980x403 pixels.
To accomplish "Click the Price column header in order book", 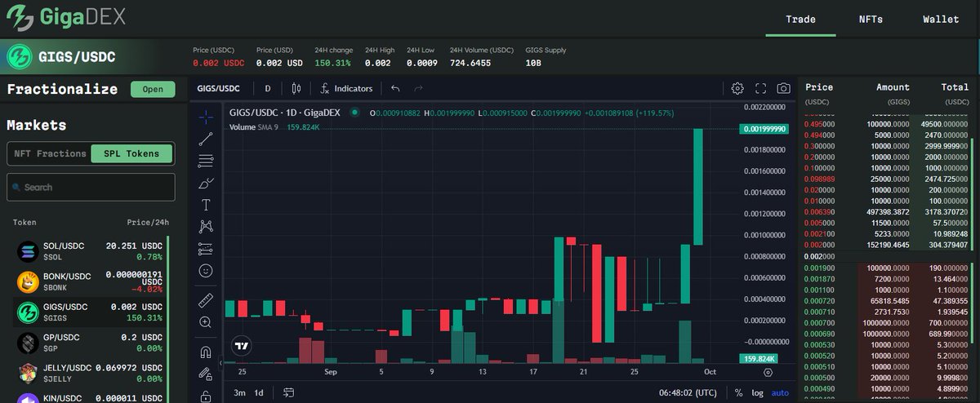I will 819,87.
